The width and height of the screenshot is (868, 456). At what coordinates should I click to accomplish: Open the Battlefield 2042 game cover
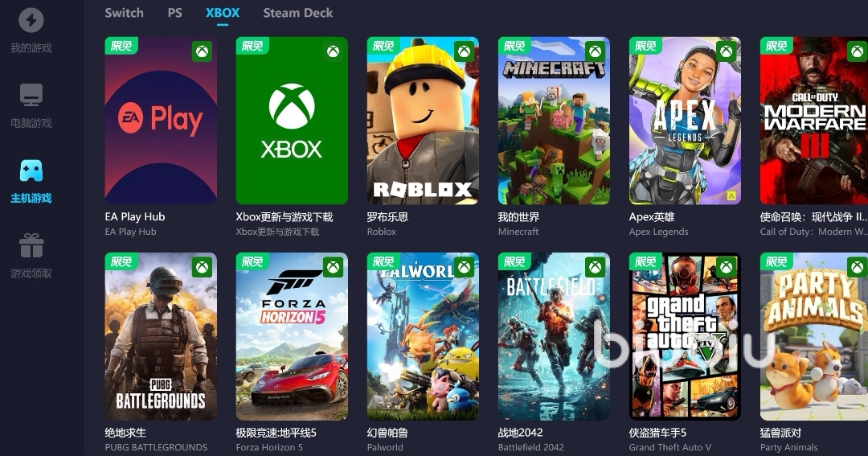(554, 336)
